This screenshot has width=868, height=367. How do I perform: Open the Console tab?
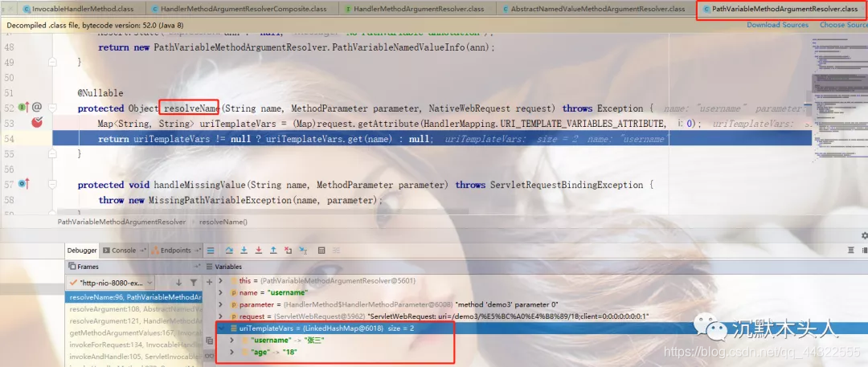click(x=124, y=251)
